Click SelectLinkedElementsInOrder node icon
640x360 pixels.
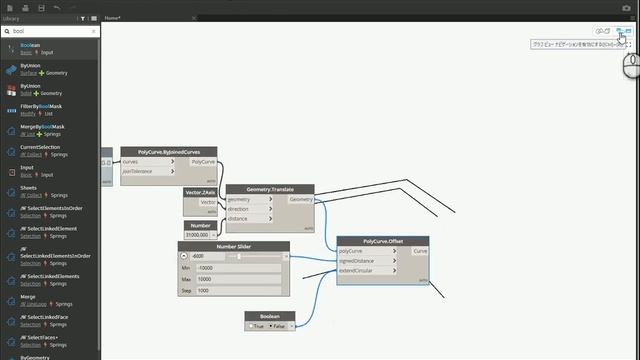click(x=11, y=256)
